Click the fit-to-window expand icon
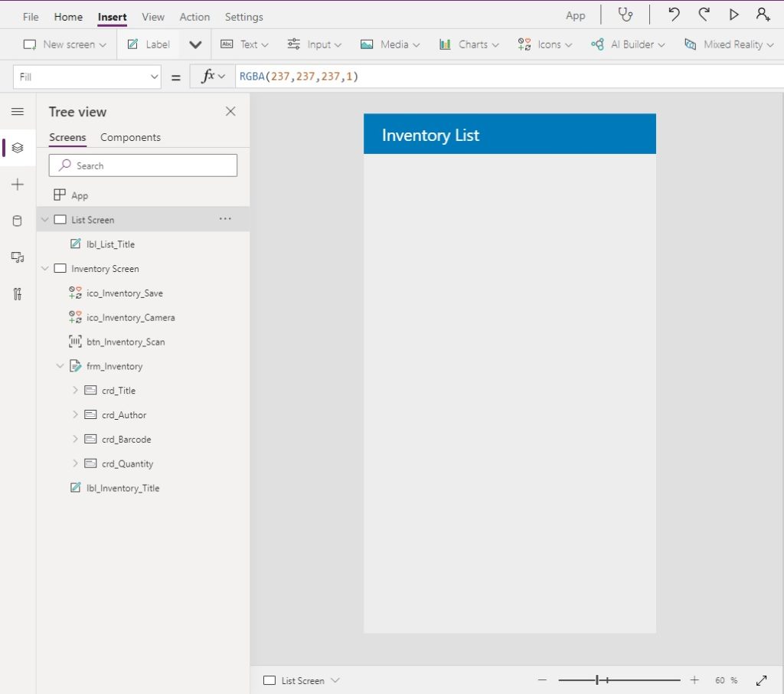The height and width of the screenshot is (694, 784). click(x=762, y=680)
